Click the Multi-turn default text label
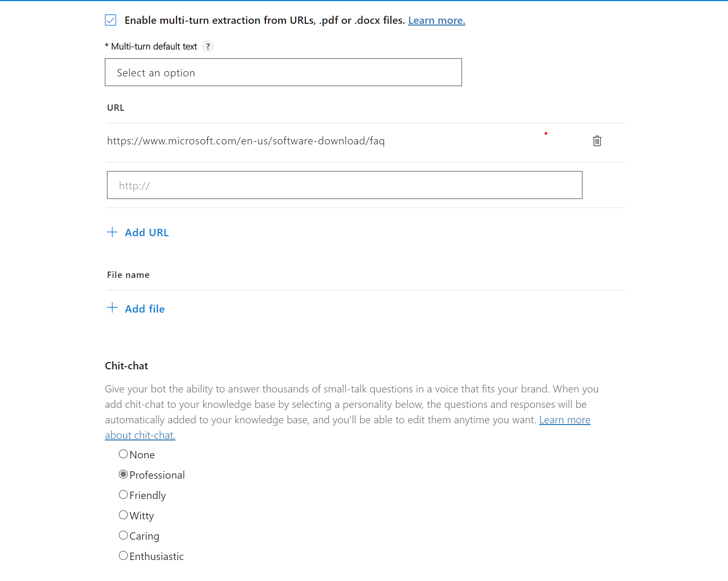 (x=151, y=46)
